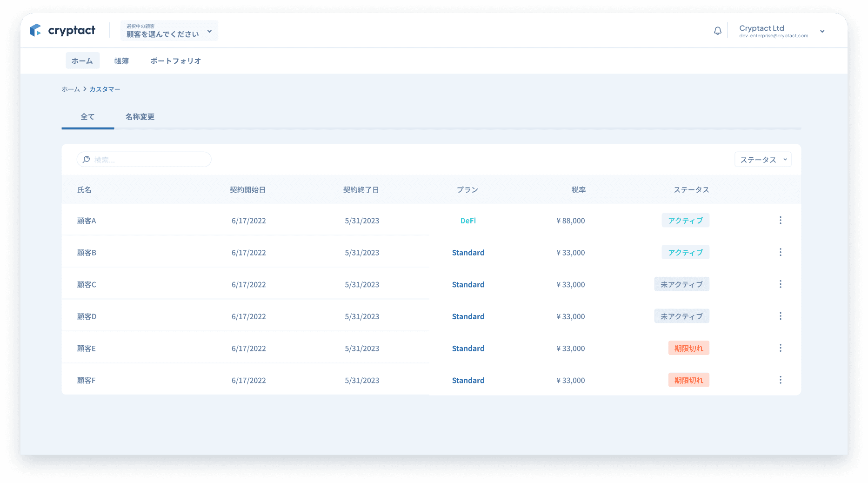This screenshot has height=483, width=868.
Task: Open the three-dot menu for 顧客C
Action: [x=780, y=284]
